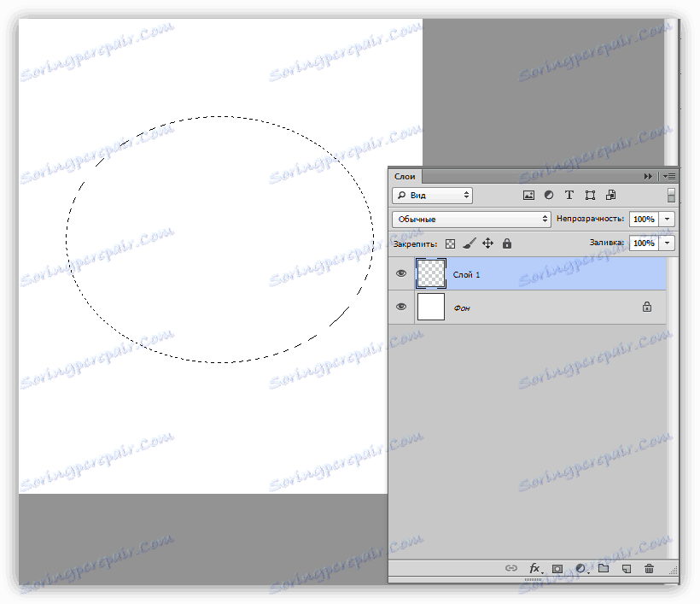This screenshot has width=700, height=604.
Task: Open the fx layer styles menu
Action: coord(535,568)
